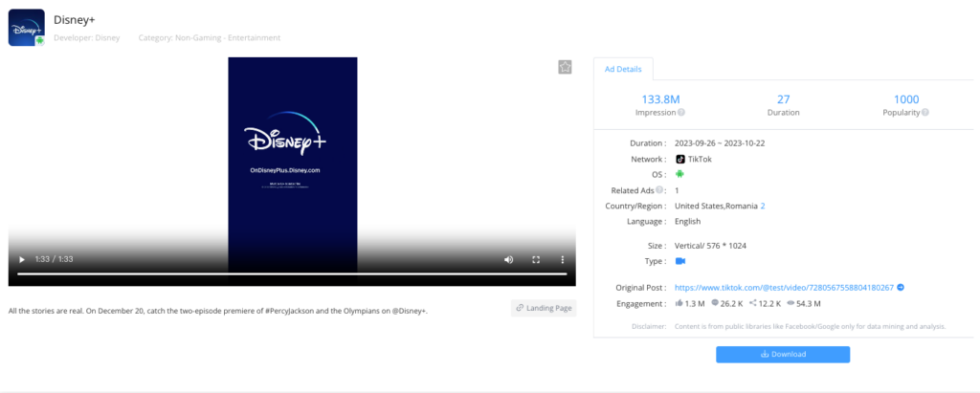This screenshot has width=980, height=393.
Task: Click the Related Ads help icon
Action: tap(660, 190)
